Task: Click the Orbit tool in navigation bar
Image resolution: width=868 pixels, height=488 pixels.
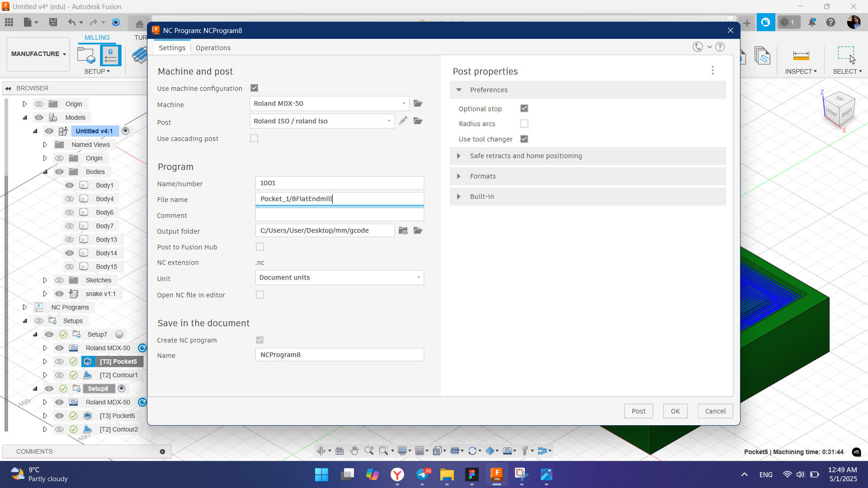Action: (321, 450)
